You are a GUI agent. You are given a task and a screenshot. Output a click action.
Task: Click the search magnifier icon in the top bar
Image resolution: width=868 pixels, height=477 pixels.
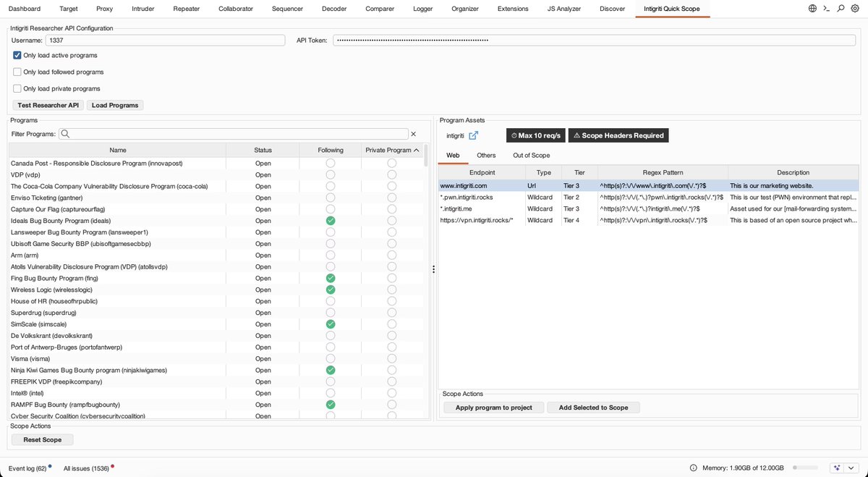841,9
